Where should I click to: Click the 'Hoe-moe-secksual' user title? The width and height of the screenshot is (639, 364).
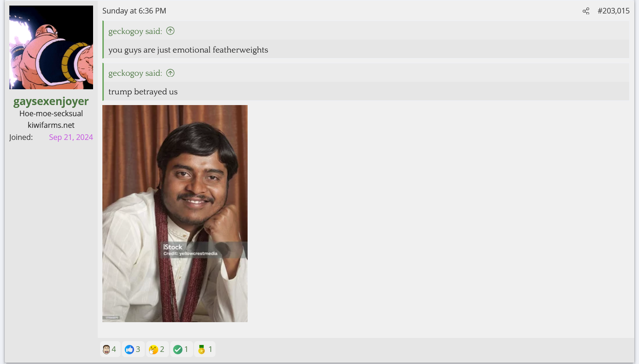tap(51, 113)
